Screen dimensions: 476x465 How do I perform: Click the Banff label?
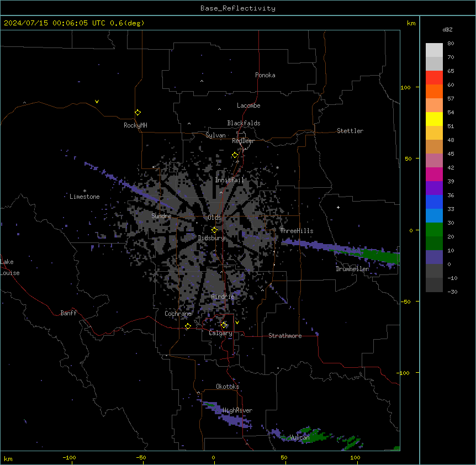(x=68, y=313)
